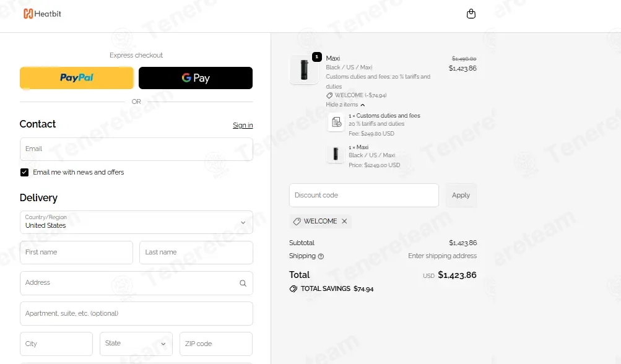
Task: Click the shipping help question mark icon
Action: pos(321,256)
